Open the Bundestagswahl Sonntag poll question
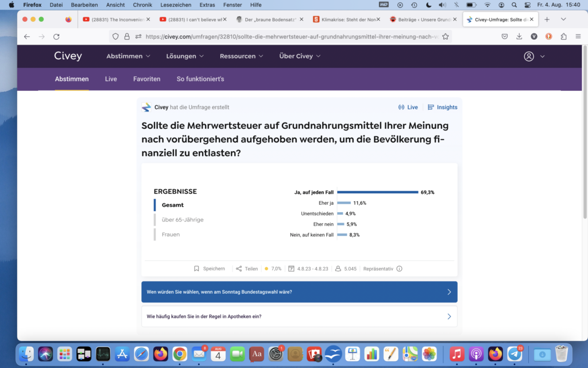This screenshot has height=368, width=588. pyautogui.click(x=299, y=292)
